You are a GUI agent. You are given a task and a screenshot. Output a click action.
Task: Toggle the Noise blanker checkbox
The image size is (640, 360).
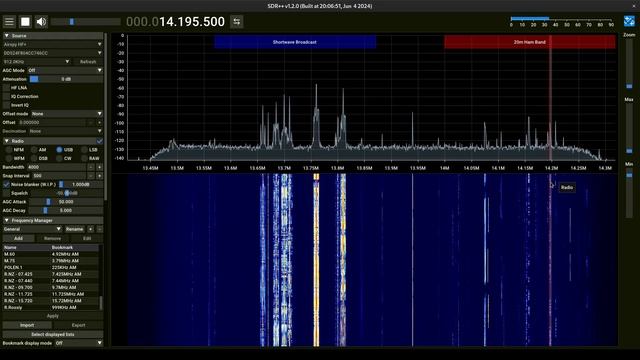pyautogui.click(x=6, y=184)
